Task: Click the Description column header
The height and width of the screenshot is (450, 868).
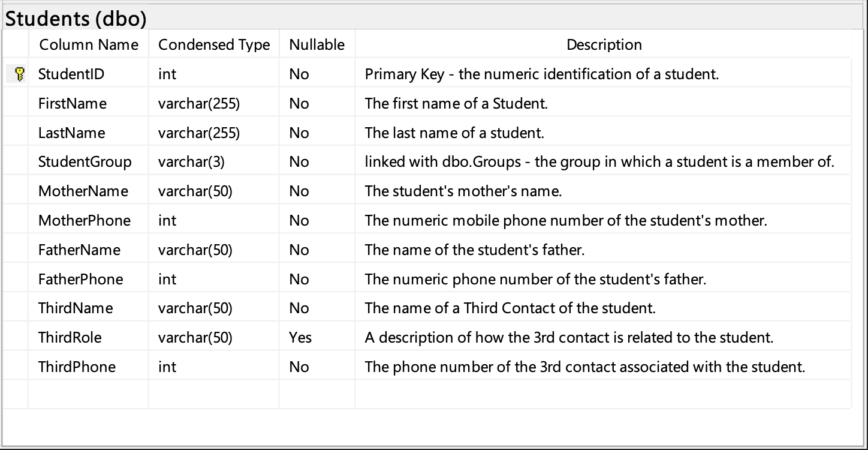Action: tap(604, 45)
